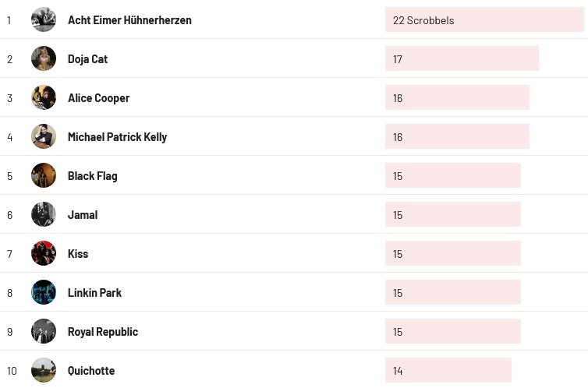Select Michael Patrick Kelly's avatar picture
Image resolution: width=588 pixels, height=388 pixels.
44,136
